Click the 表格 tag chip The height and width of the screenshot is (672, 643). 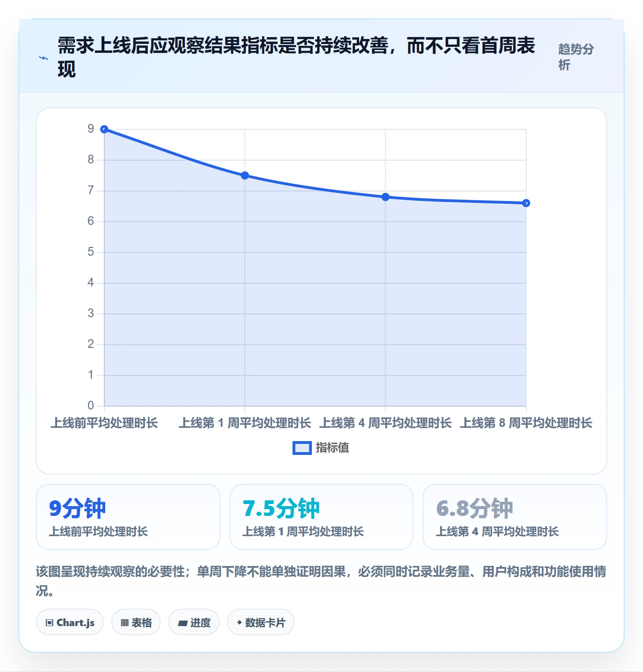(x=136, y=622)
